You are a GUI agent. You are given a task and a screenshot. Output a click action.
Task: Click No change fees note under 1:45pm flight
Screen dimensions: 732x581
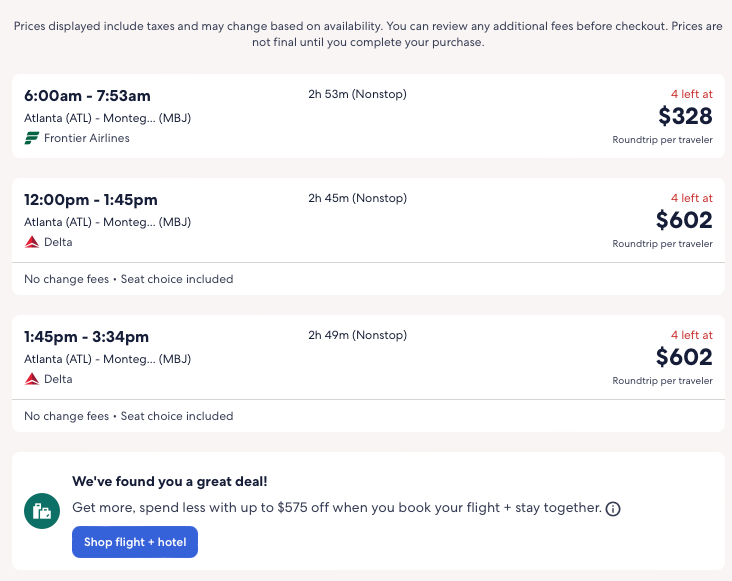(128, 416)
